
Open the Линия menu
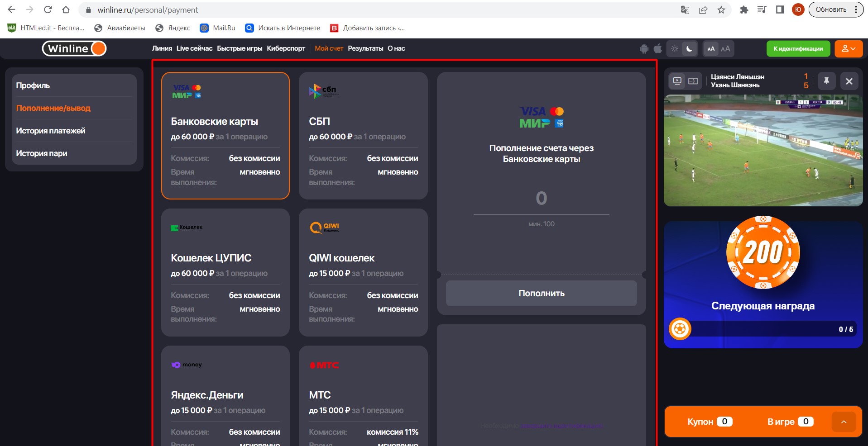coord(162,48)
